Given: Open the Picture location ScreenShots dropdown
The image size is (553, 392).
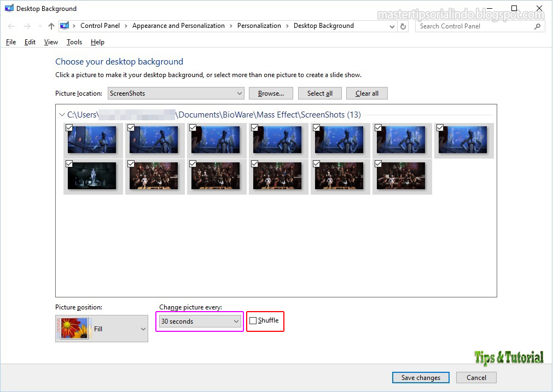Looking at the screenshot, I should [176, 93].
